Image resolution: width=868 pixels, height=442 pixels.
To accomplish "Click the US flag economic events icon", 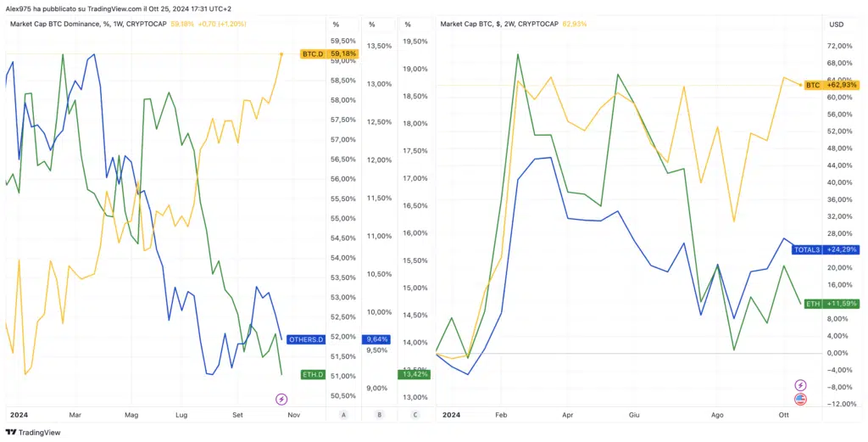I will [799, 399].
